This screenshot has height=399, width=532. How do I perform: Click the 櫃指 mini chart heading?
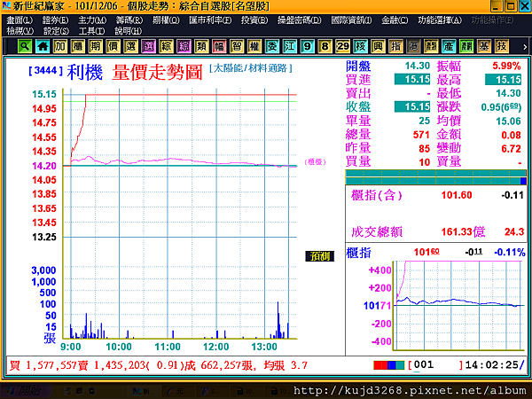click(358, 253)
